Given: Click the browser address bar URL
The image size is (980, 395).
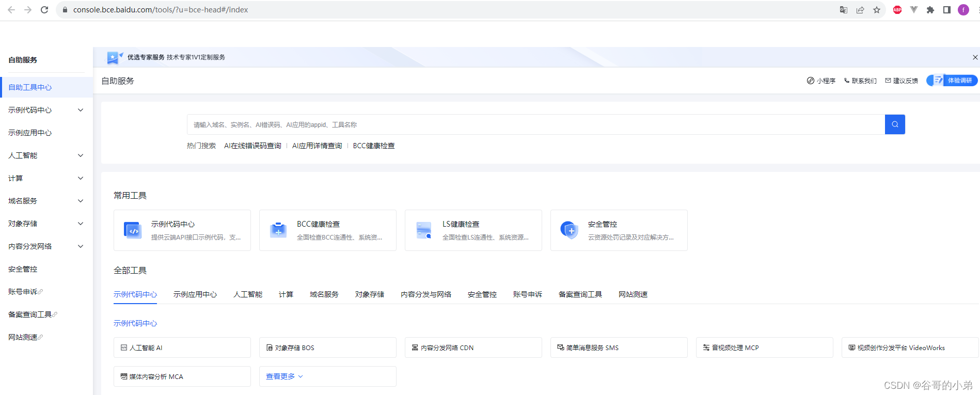Looking at the screenshot, I should point(161,10).
